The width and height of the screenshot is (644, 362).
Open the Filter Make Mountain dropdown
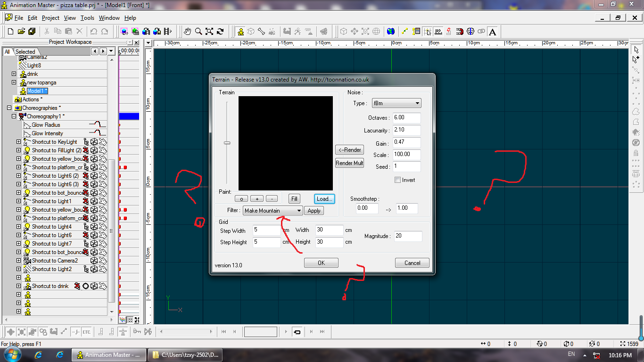point(272,211)
